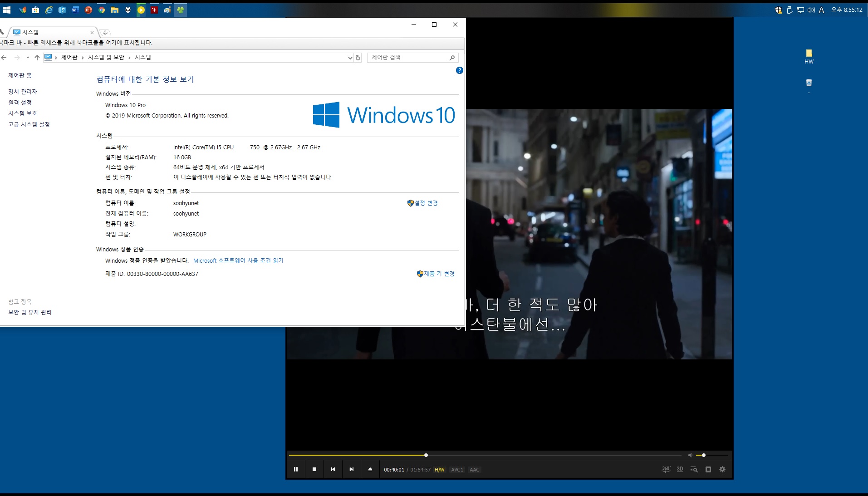Click the safely remove USB tray icon
The width and height of the screenshot is (868, 496).
[790, 10]
